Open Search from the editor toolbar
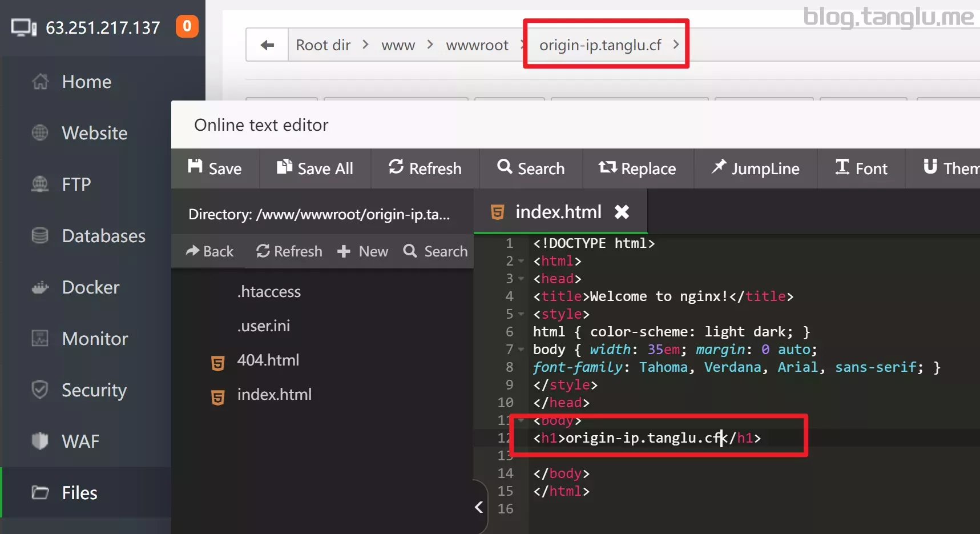 click(x=531, y=168)
